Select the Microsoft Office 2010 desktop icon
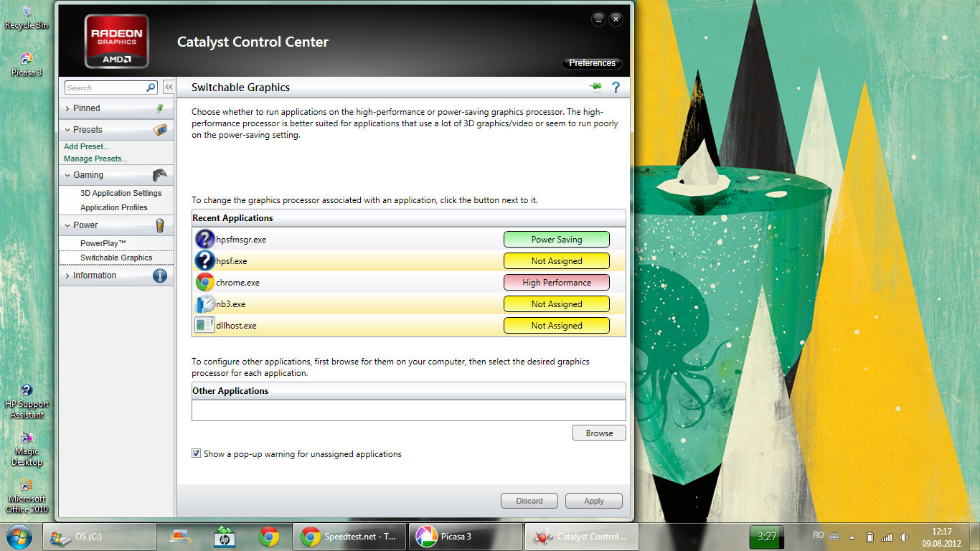 pyautogui.click(x=27, y=496)
